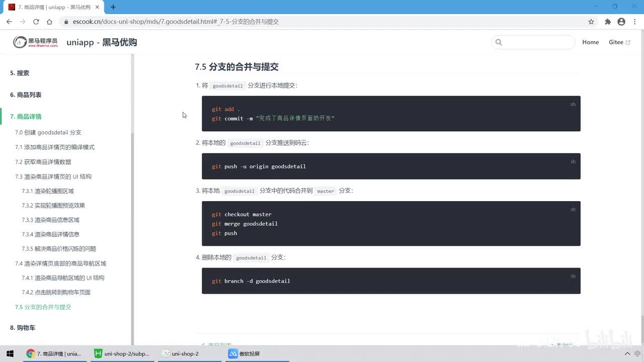Go to 7.0 创建 goodsdetail 分支

coord(48,132)
